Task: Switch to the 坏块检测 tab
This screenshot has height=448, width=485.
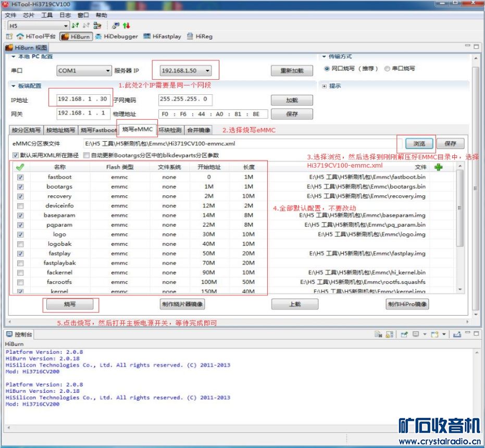Action: pyautogui.click(x=170, y=130)
